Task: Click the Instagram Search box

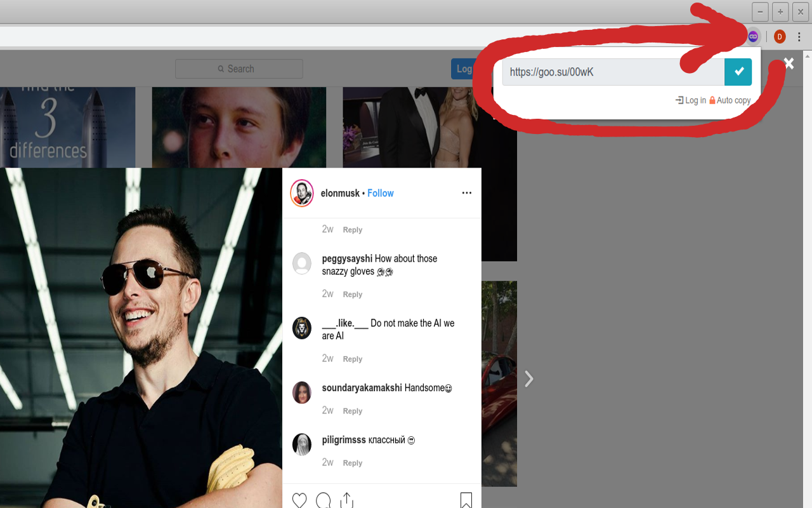Action: click(x=239, y=69)
